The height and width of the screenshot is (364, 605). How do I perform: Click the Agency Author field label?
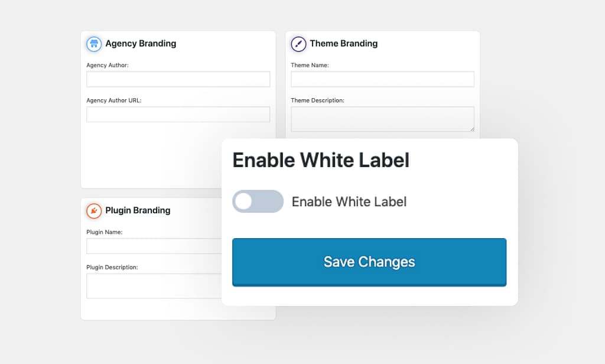[x=106, y=65]
